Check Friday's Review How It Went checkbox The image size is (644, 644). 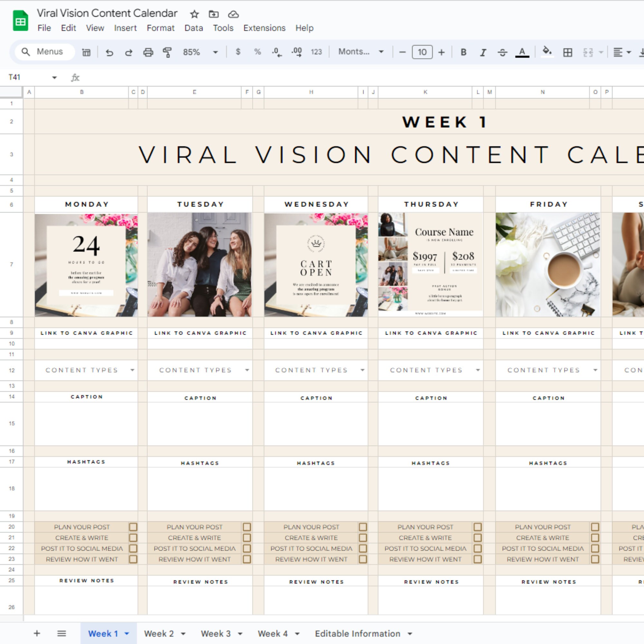tap(595, 559)
